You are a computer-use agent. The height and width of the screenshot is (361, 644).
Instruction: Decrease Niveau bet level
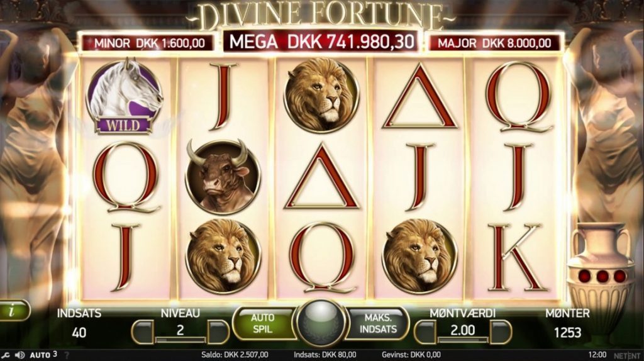(x=143, y=332)
